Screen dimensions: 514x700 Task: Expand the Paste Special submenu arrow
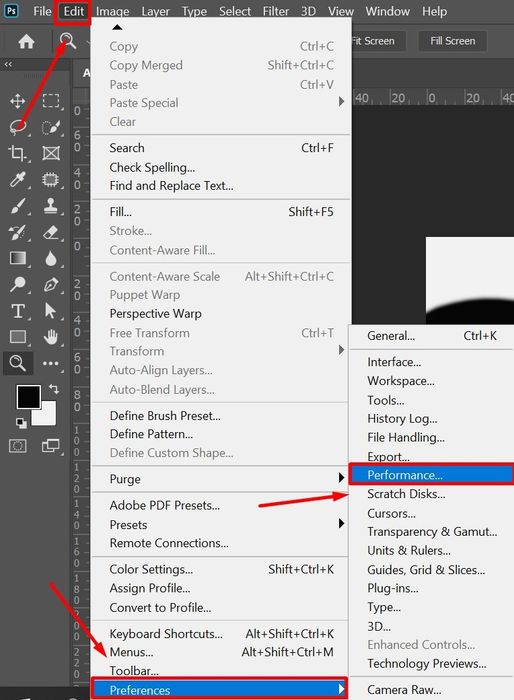pyautogui.click(x=341, y=102)
